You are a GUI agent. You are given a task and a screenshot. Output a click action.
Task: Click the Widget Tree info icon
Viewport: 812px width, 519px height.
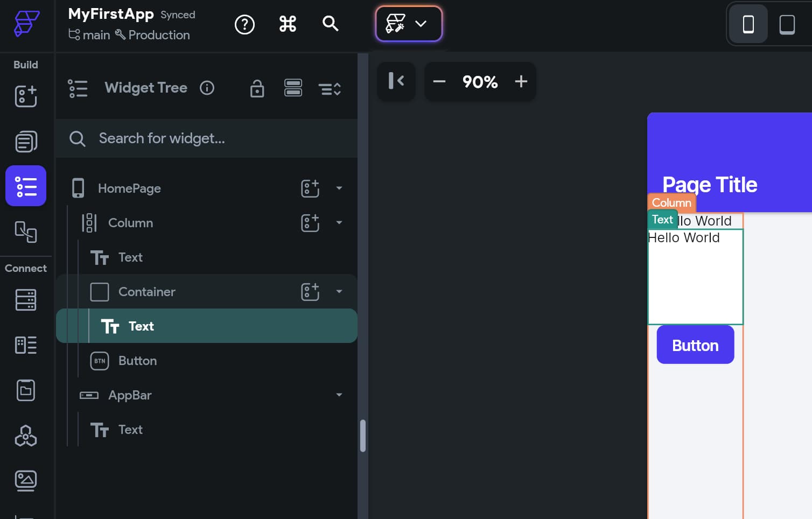(x=207, y=88)
